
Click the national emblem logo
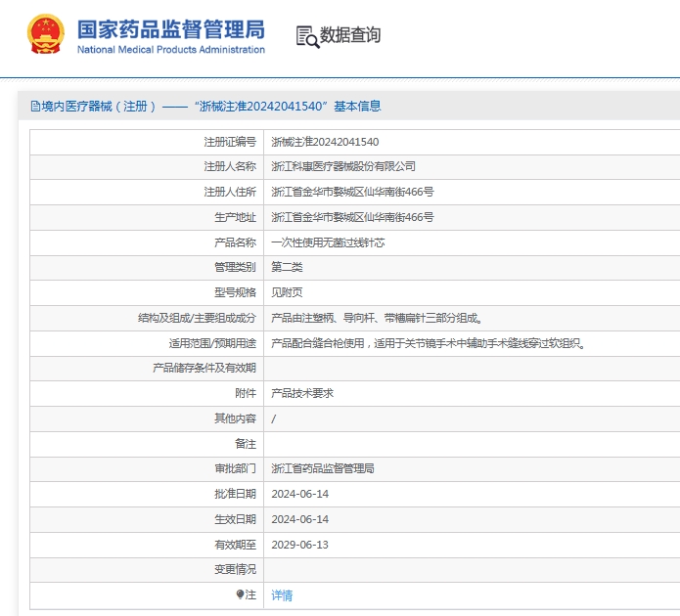pos(46,34)
